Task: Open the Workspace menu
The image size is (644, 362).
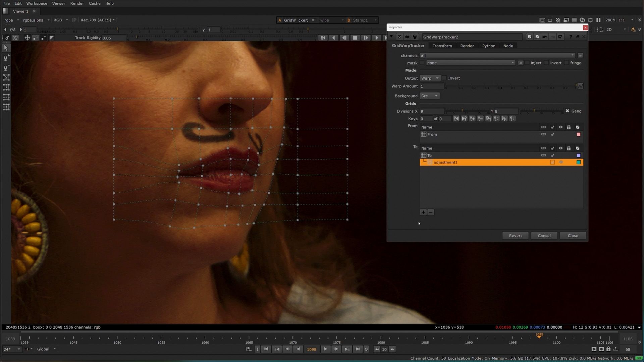Action: coord(37,3)
